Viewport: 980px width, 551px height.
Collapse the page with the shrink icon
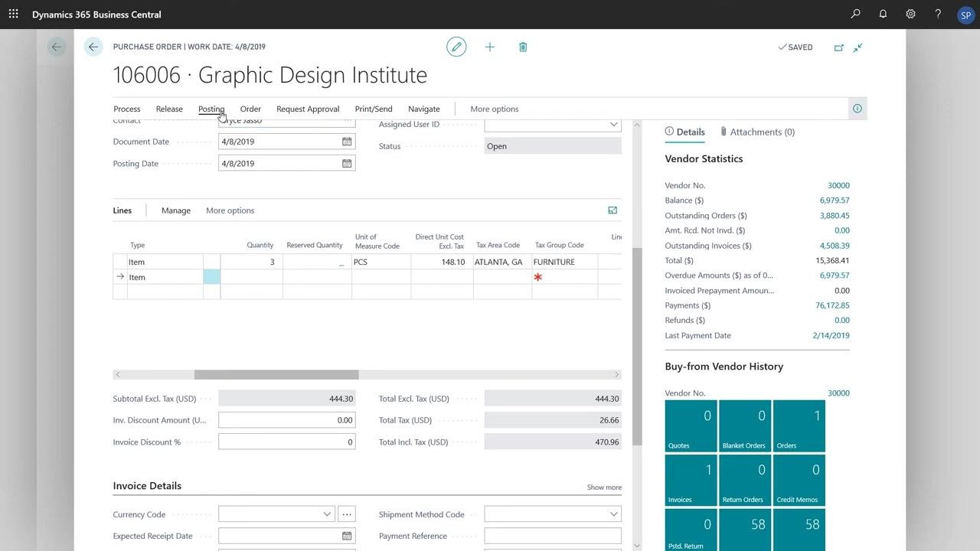click(x=858, y=47)
